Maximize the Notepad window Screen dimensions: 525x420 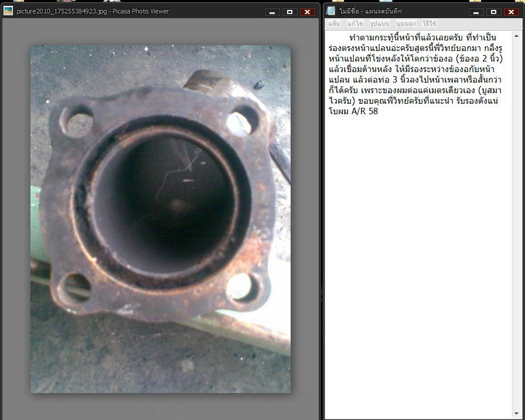click(x=493, y=12)
